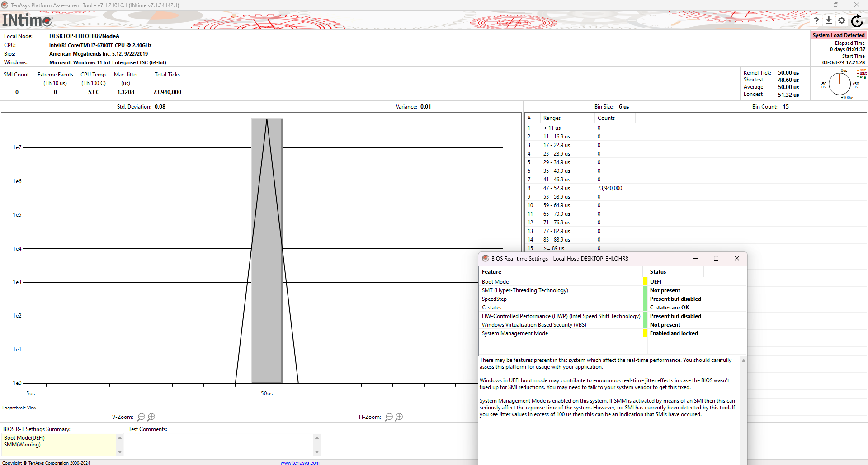Click yellow status indicator next to UEFI

click(x=645, y=282)
